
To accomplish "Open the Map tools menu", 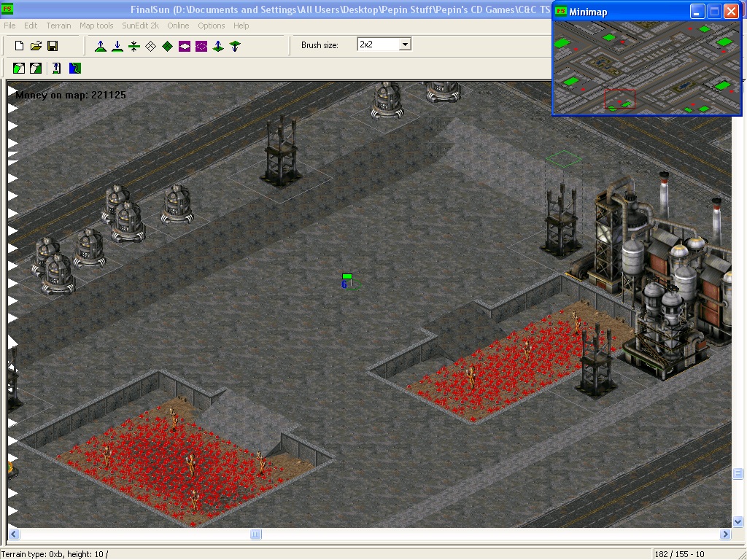I will pos(96,26).
